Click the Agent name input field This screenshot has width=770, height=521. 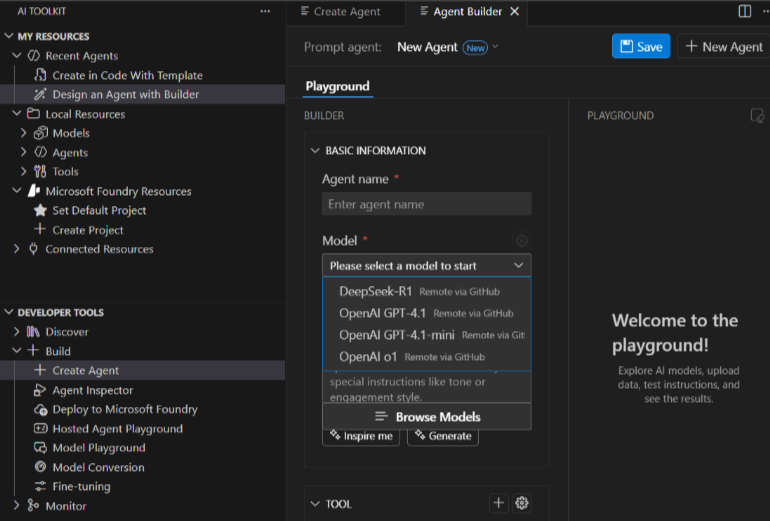tap(426, 204)
